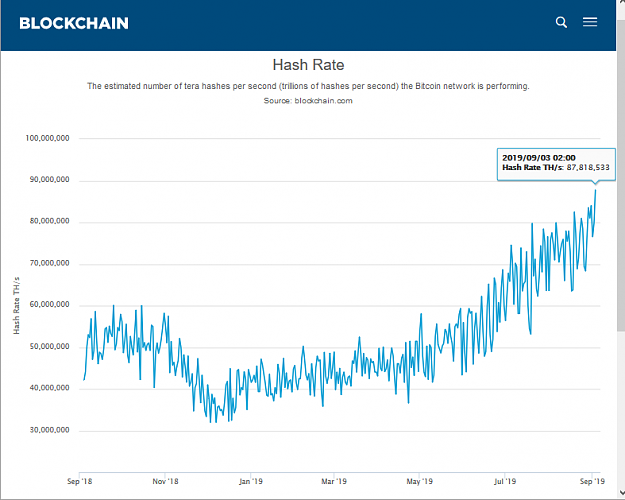Click the chart's latest peak data point

coord(596,190)
